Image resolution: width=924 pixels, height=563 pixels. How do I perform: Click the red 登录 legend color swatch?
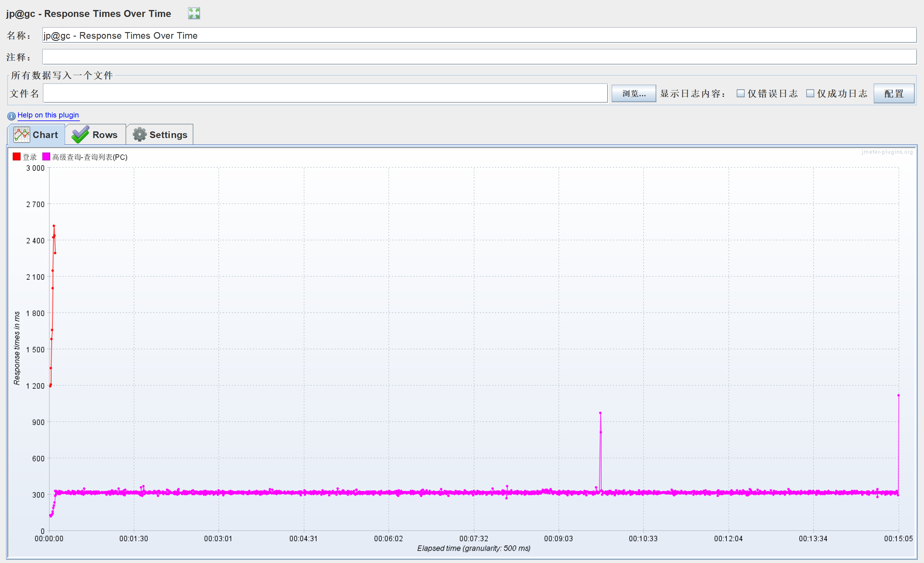point(17,157)
